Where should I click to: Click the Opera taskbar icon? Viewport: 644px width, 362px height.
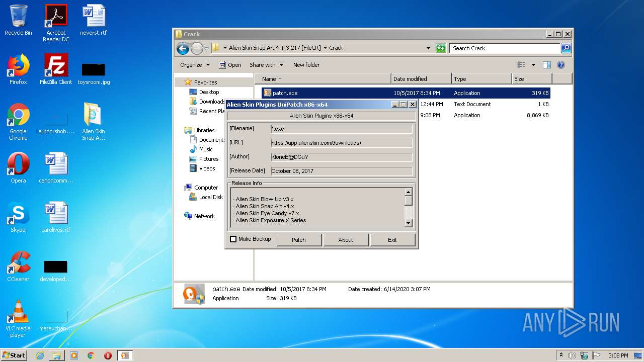(x=108, y=355)
